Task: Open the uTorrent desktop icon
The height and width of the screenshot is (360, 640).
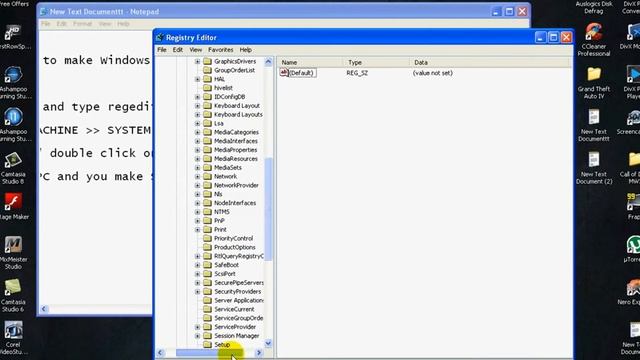Action: 633,245
